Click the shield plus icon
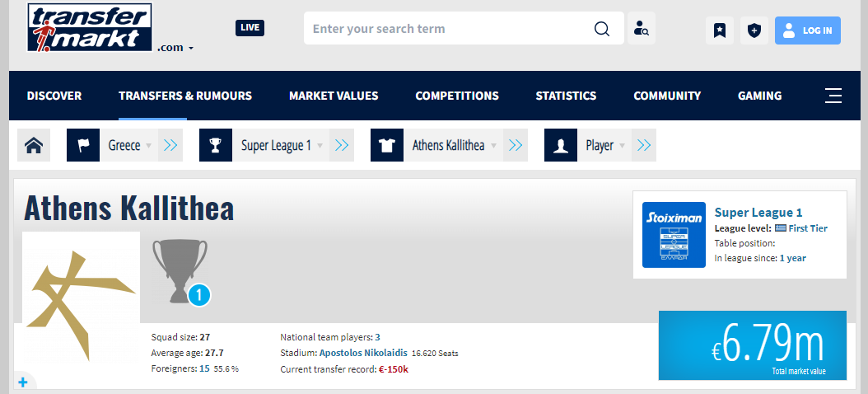The width and height of the screenshot is (868, 394). pyautogui.click(x=754, y=30)
